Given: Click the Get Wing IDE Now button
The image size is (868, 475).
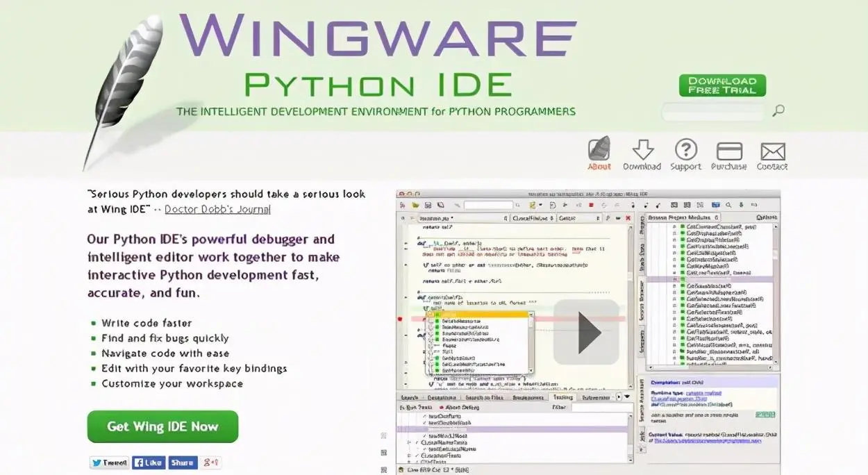Looking at the screenshot, I should point(162,426).
